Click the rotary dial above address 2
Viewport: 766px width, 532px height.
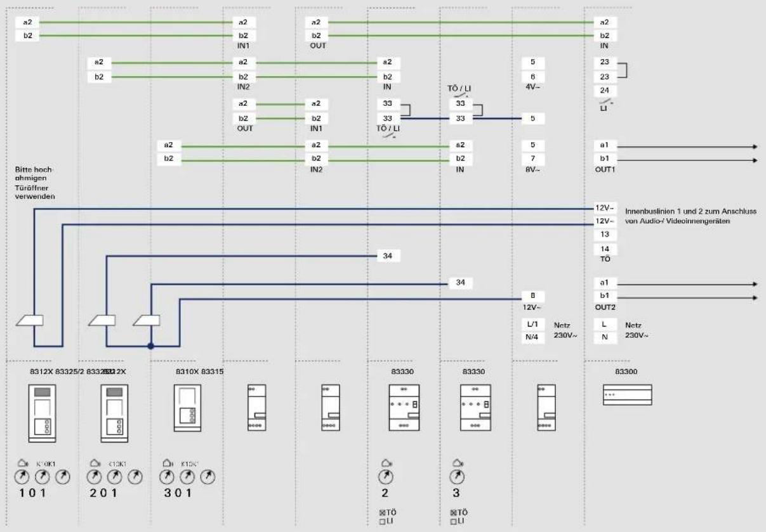click(x=385, y=476)
